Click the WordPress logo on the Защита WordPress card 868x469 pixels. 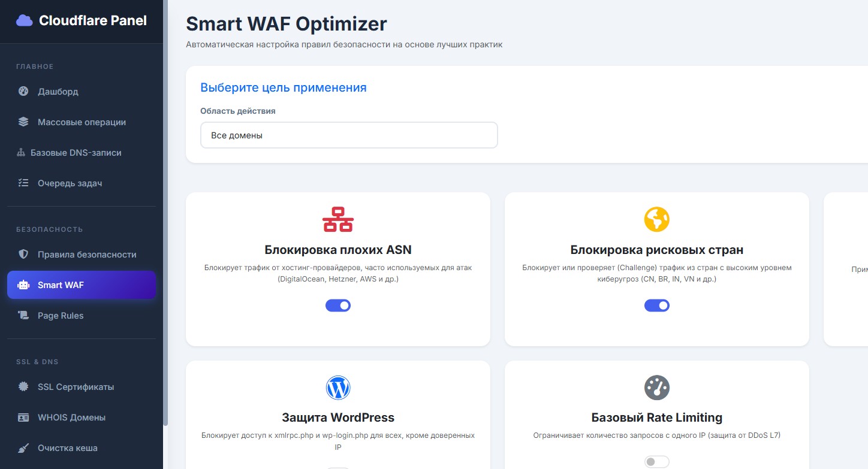tap(338, 388)
